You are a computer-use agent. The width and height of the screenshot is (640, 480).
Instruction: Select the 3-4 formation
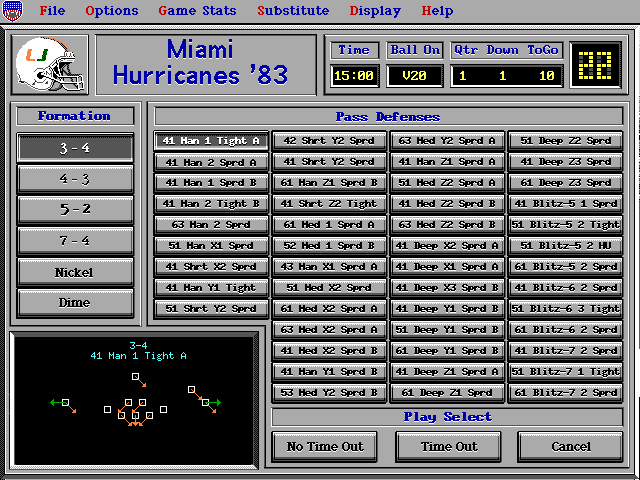75,147
